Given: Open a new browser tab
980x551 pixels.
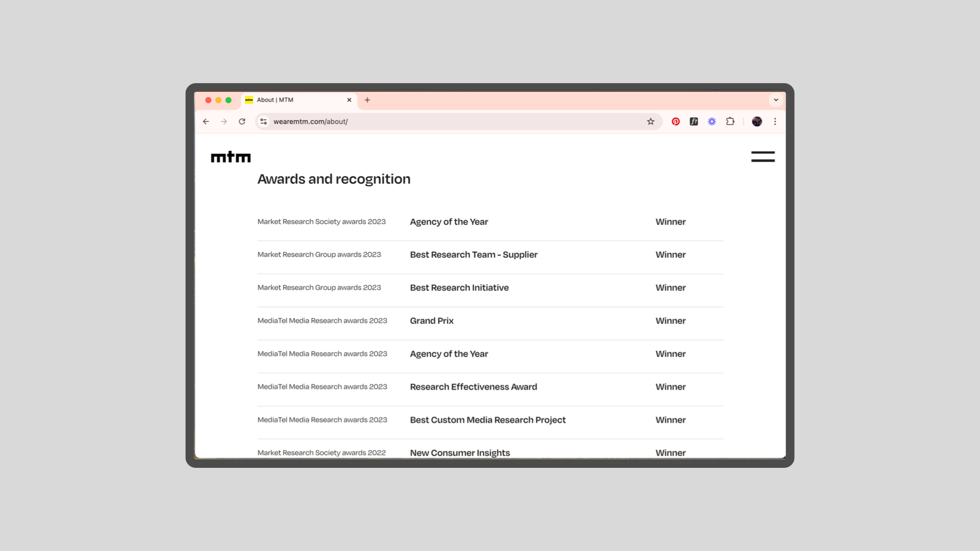Looking at the screenshot, I should 367,100.
